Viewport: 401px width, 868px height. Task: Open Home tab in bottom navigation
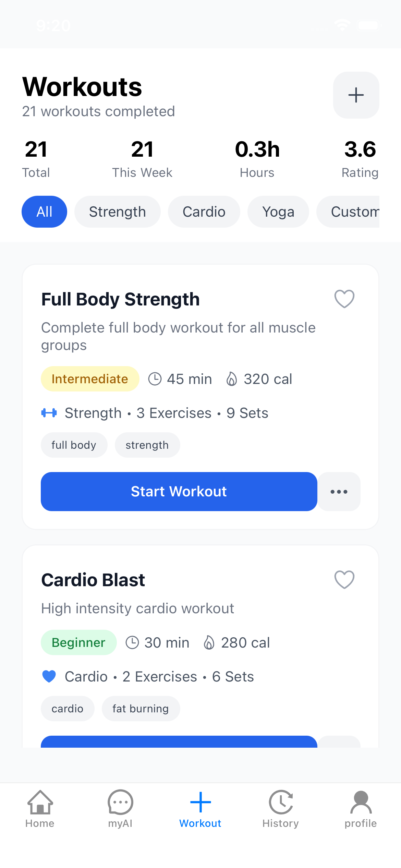pyautogui.click(x=40, y=809)
